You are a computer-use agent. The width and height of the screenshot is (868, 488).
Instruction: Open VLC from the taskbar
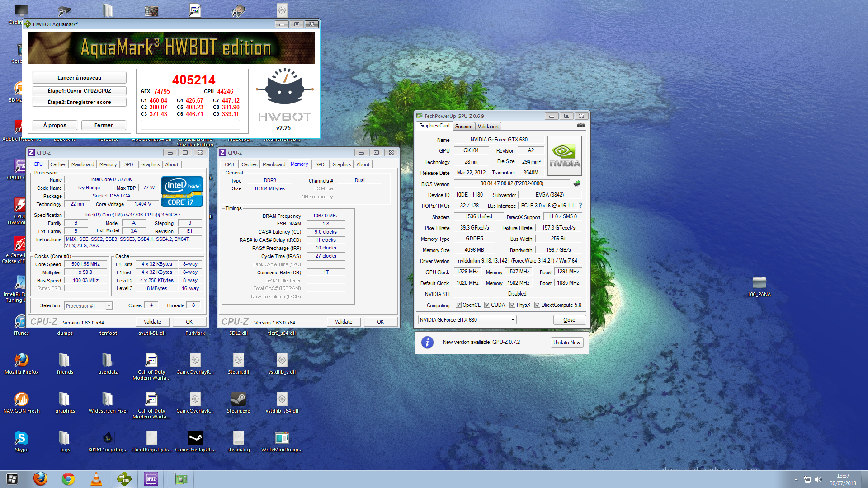(96, 479)
